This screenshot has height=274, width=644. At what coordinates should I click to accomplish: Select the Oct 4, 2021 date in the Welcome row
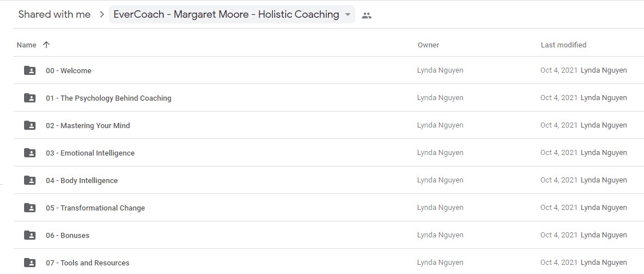pos(559,70)
